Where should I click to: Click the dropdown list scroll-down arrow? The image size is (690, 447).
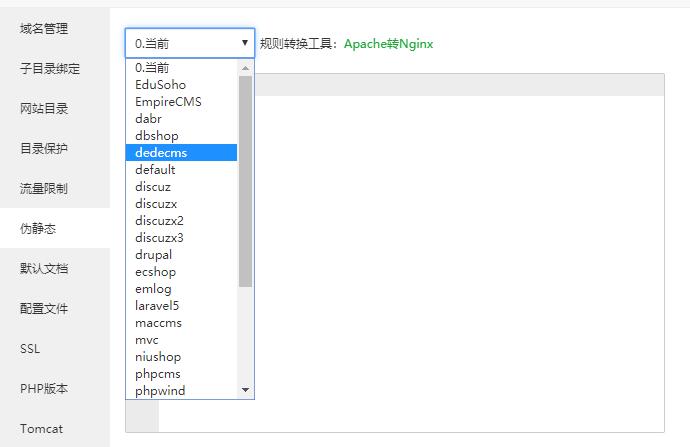tap(246, 390)
